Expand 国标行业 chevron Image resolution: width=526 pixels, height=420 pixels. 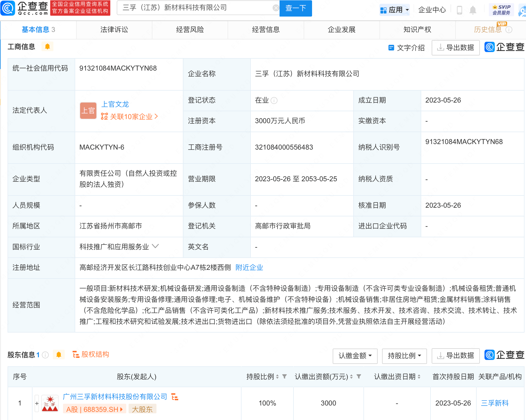pyautogui.click(x=155, y=246)
